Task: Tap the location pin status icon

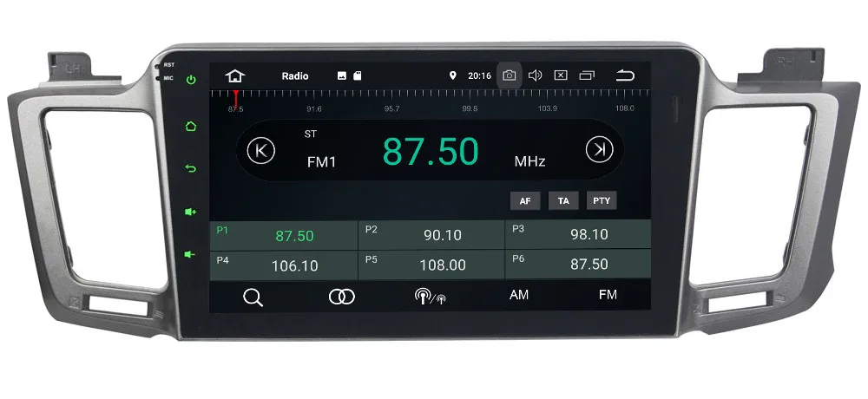Action: pos(453,75)
